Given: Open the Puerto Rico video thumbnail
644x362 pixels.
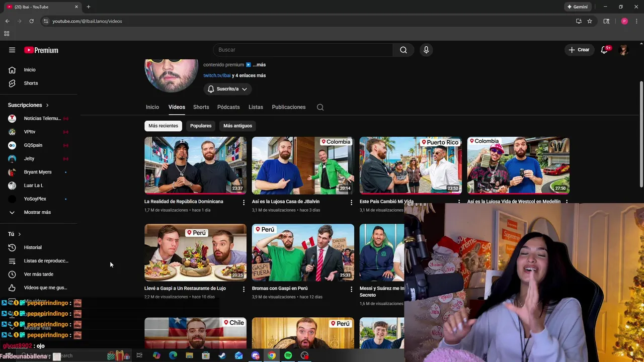Looking at the screenshot, I should tap(411, 165).
